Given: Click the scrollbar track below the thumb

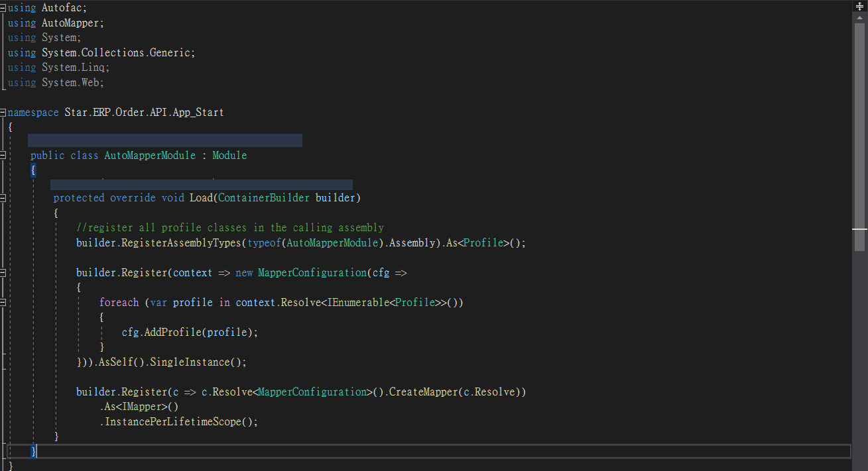Looking at the screenshot, I should click(860, 358).
